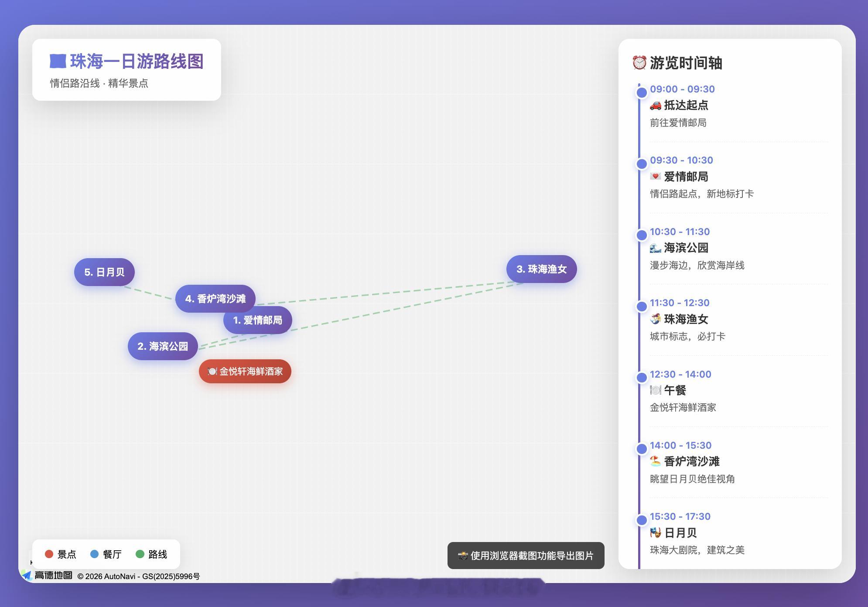Click the 09:00 - 09:30 timeline dot
This screenshot has height=607, width=868.
(x=642, y=92)
